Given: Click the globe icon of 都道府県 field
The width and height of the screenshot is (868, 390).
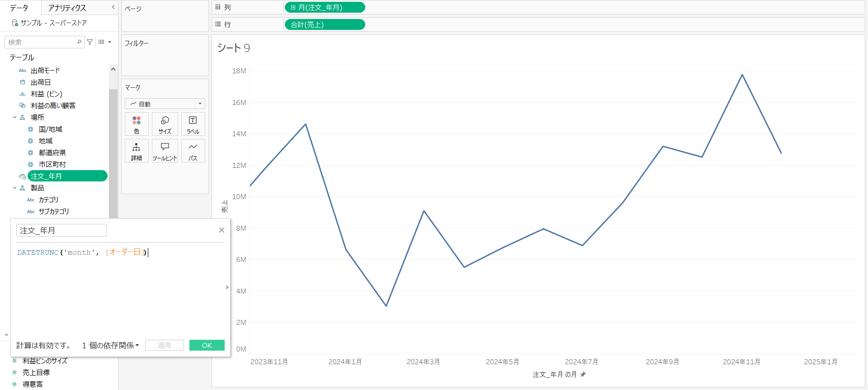Looking at the screenshot, I should 31,153.
